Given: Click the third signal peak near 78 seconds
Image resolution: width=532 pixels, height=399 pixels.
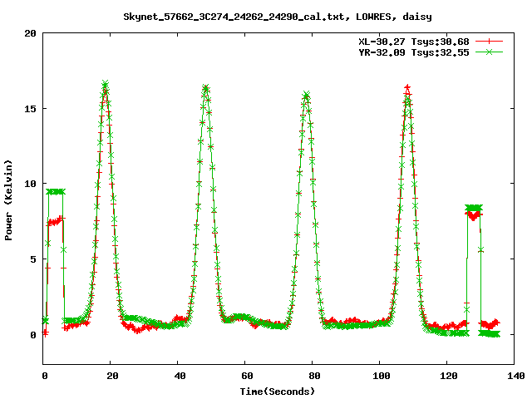Looking at the screenshot, I should pos(306,95).
